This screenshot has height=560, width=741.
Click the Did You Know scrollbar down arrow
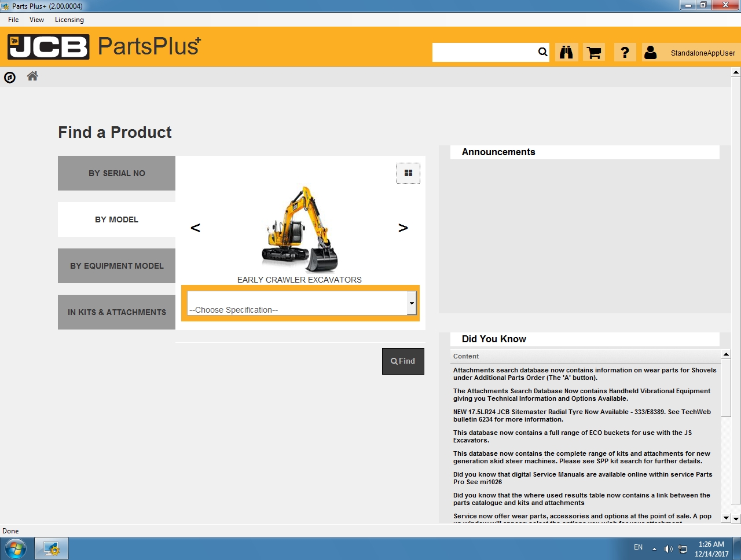click(x=726, y=517)
